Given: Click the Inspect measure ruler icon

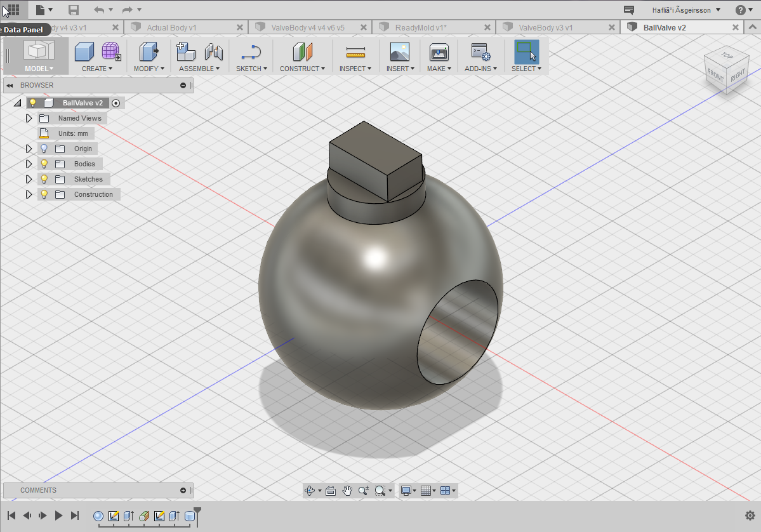Looking at the screenshot, I should [355, 51].
